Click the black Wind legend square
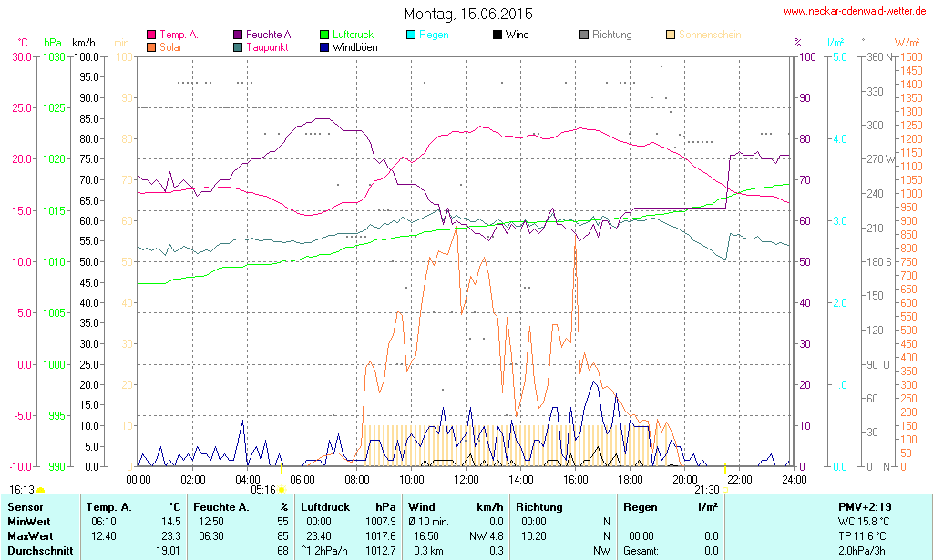The image size is (933, 560). 497,35
